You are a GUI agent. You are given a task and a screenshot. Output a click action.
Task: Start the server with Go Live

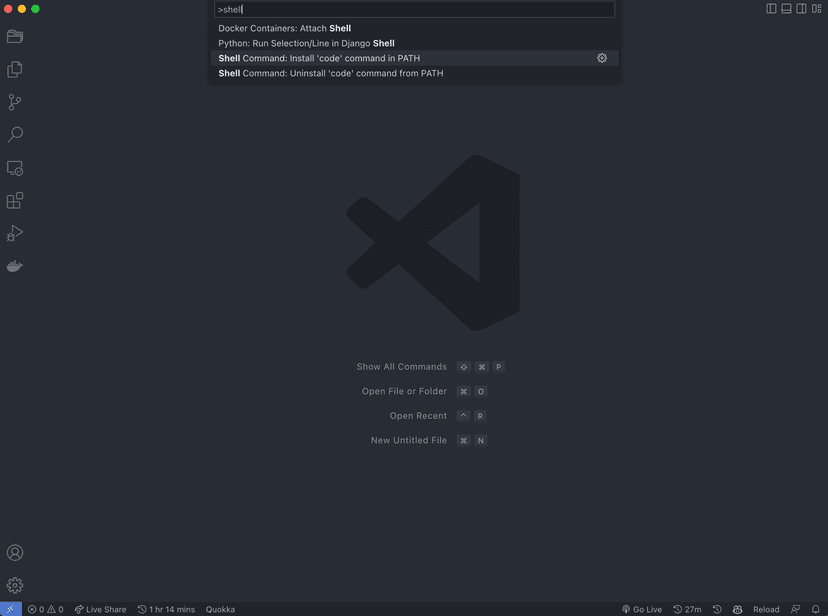[643, 608]
